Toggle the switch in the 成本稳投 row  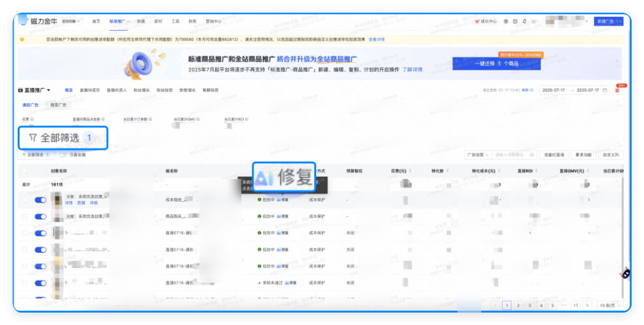click(x=40, y=200)
